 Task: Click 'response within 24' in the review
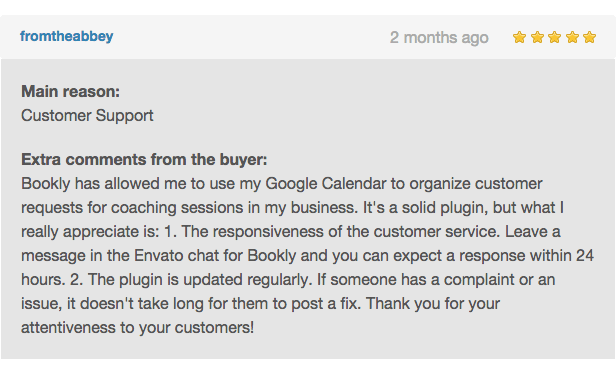pos(526,256)
